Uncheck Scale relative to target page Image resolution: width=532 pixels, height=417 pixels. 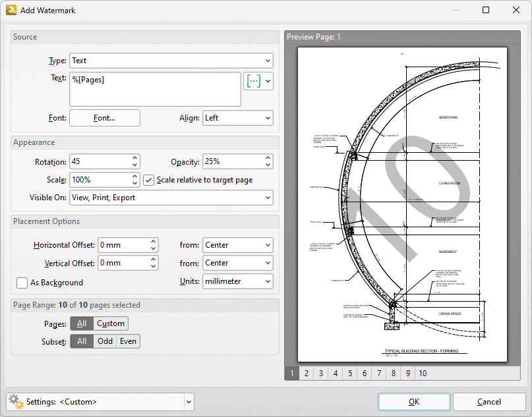coord(148,180)
